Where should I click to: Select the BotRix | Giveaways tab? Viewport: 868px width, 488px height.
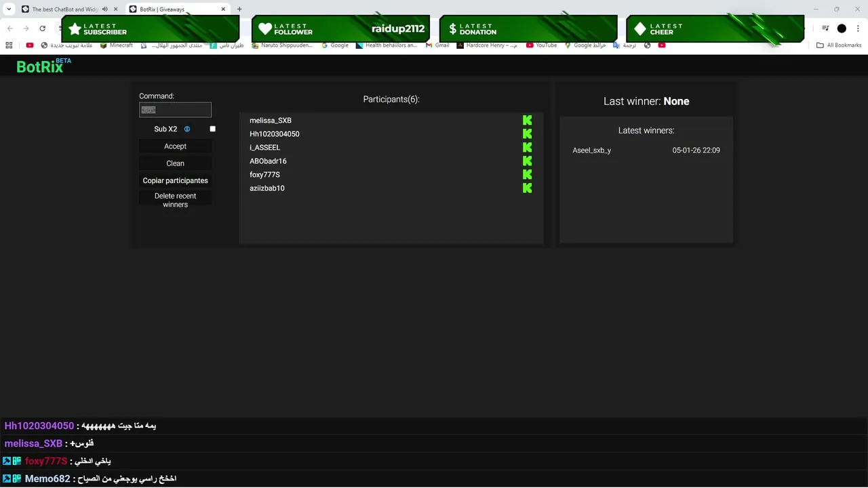pos(178,9)
